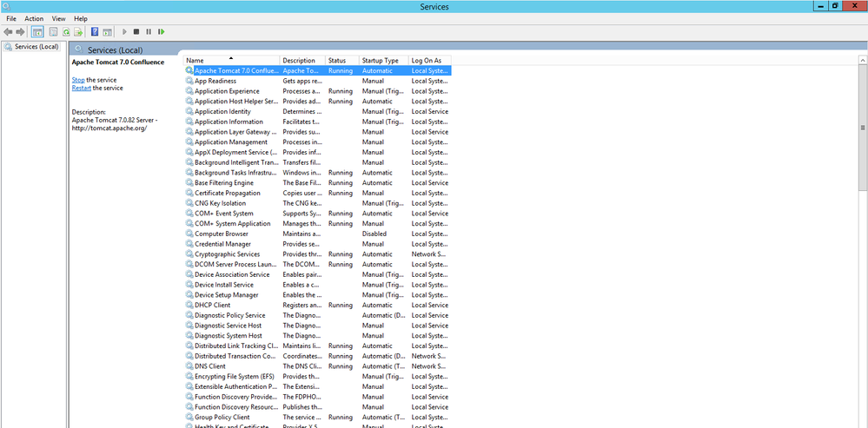The width and height of the screenshot is (868, 428).
Task: Select the Application Management service
Action: [x=231, y=142]
